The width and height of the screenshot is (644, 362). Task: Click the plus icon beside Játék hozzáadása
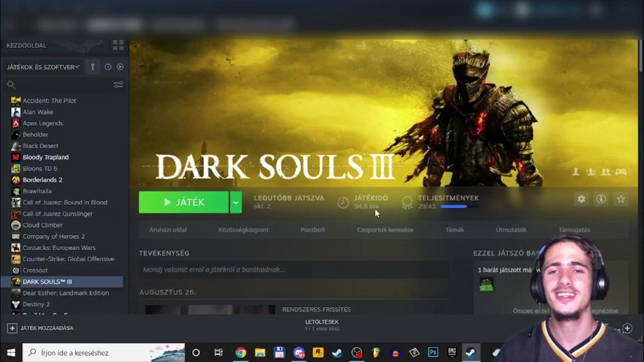[x=12, y=328]
